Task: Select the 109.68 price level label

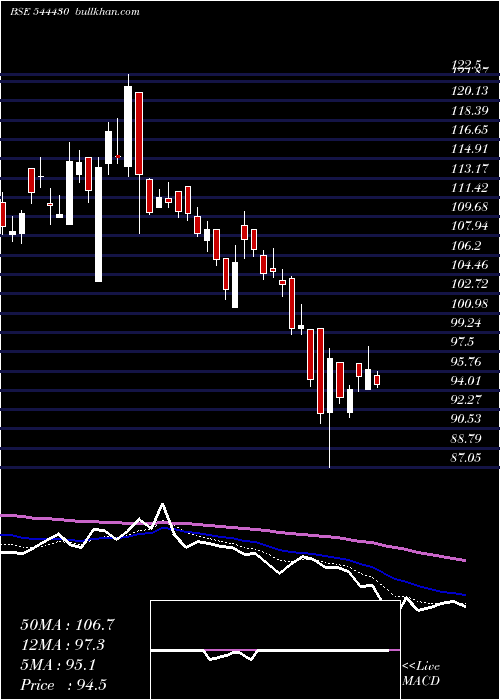Action: click(x=469, y=207)
